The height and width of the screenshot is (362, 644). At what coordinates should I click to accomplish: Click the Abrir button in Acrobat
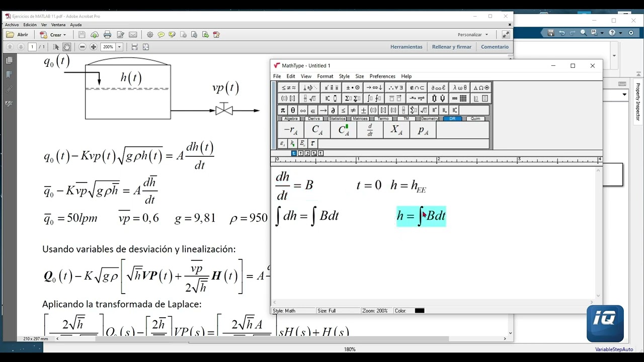click(x=18, y=35)
